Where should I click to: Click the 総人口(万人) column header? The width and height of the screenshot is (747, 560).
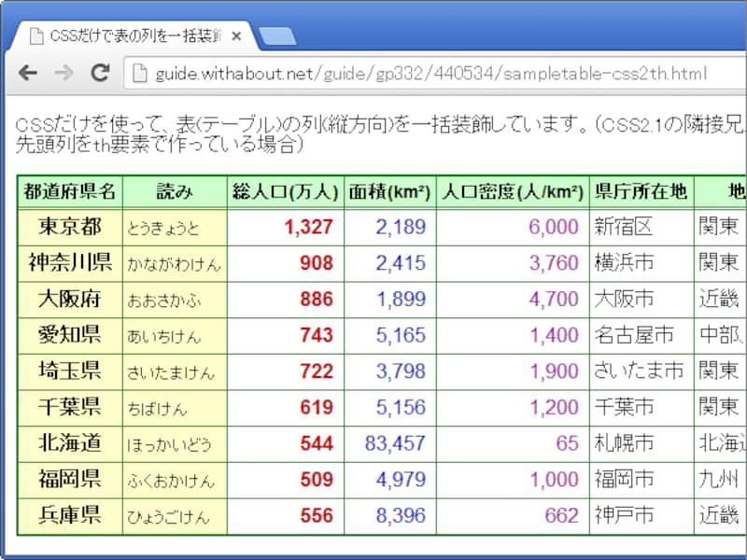[284, 188]
